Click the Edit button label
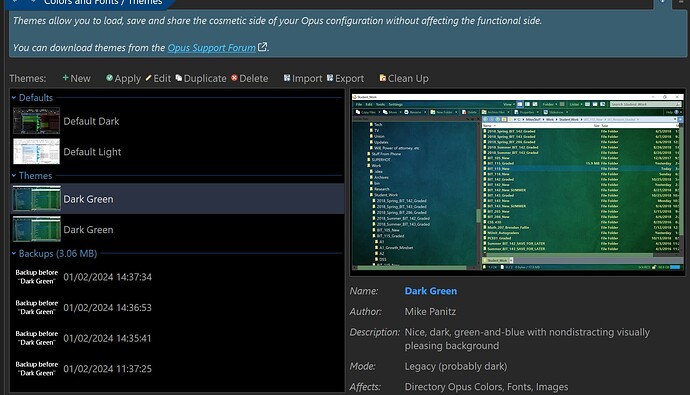The width and height of the screenshot is (690, 395). coord(162,78)
